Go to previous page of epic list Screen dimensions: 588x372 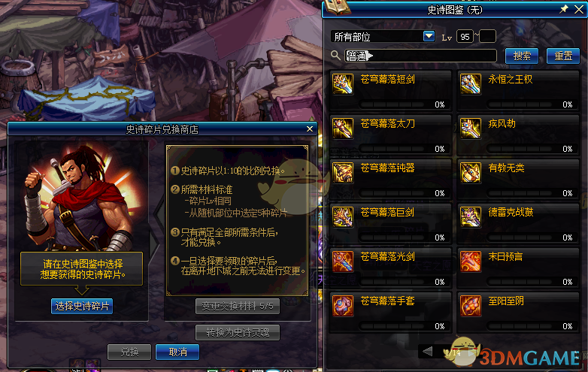tap(427, 351)
